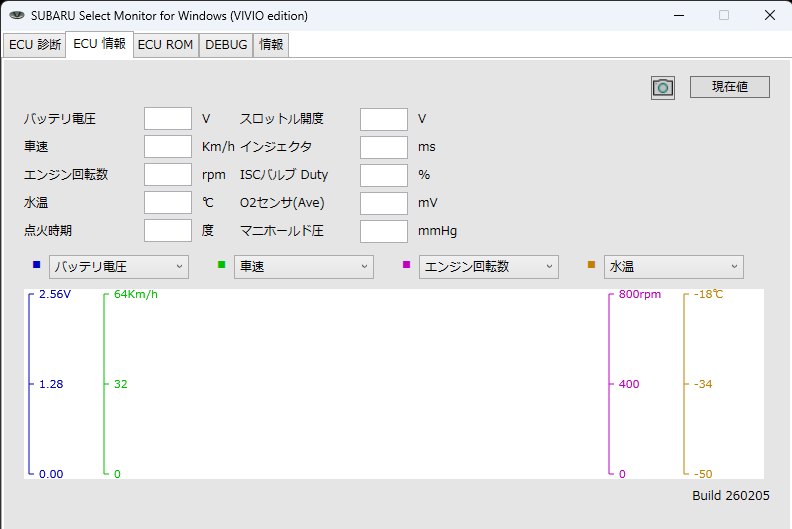Expand the magenta エンジン回転数 dropdown

[x=489, y=266]
